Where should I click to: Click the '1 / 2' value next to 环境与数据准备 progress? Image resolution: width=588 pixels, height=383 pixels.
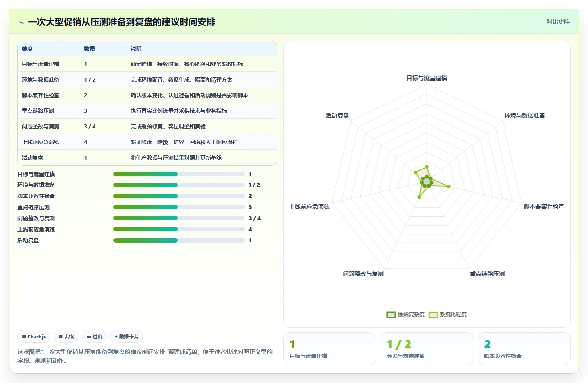click(254, 185)
